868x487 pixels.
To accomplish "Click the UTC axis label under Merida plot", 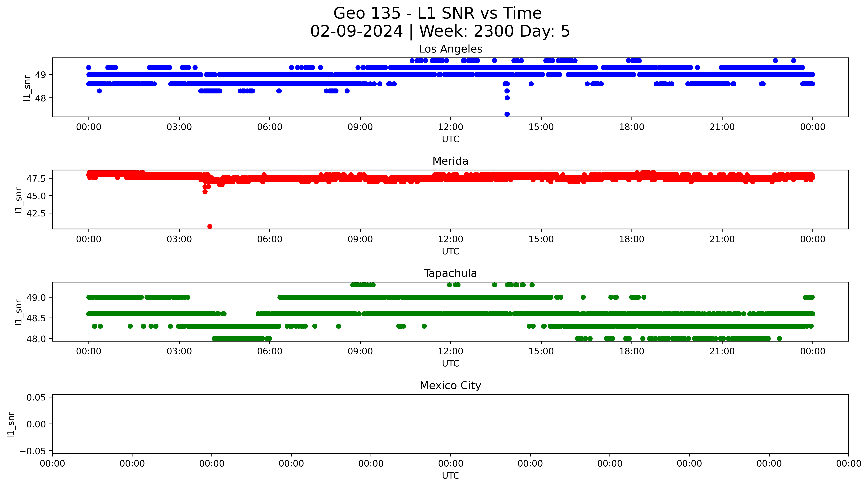I will (x=451, y=251).
